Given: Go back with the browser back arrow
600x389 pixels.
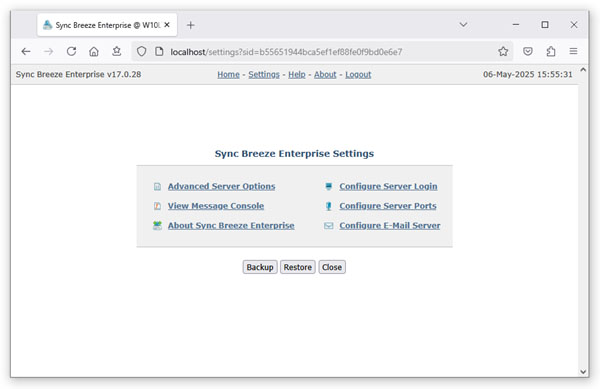Looking at the screenshot, I should 26,51.
